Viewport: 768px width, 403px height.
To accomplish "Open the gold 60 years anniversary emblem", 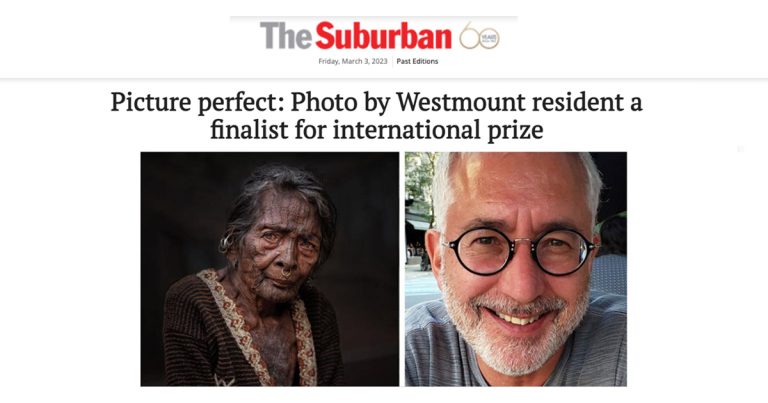I will pos(479,35).
